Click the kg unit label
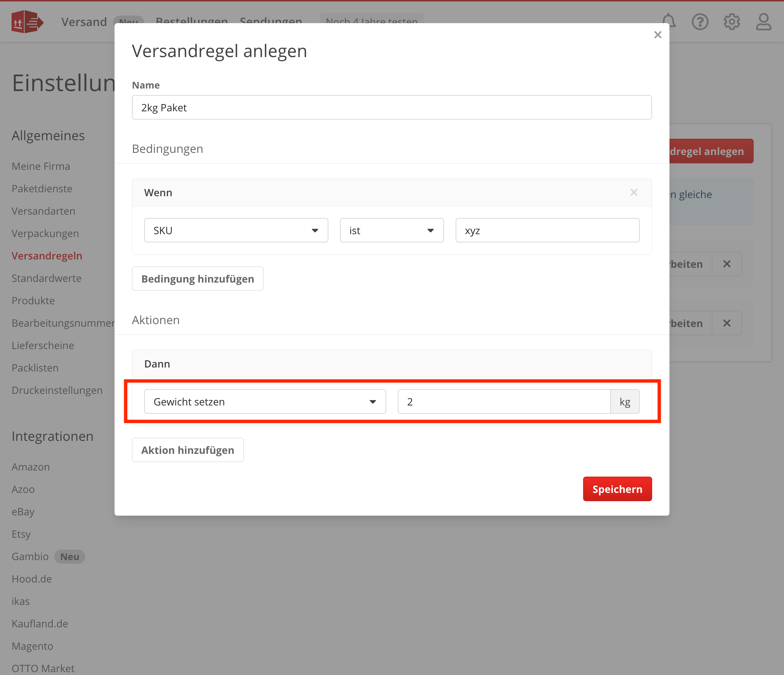 tap(625, 401)
